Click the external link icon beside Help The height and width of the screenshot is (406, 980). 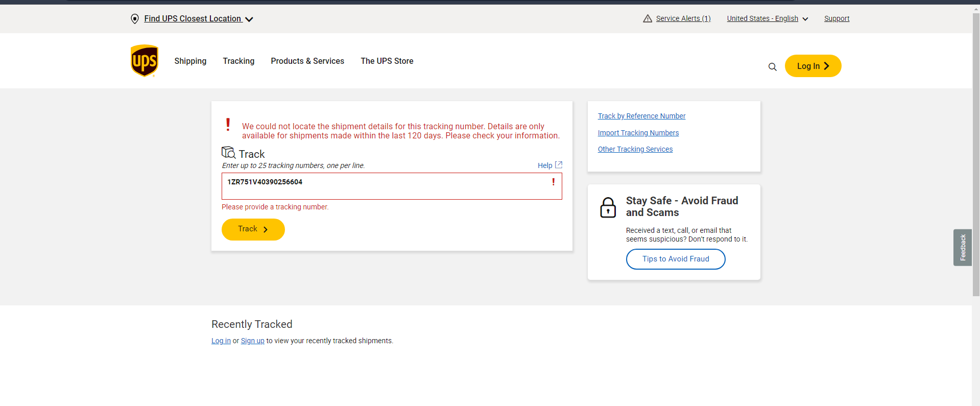tap(559, 165)
